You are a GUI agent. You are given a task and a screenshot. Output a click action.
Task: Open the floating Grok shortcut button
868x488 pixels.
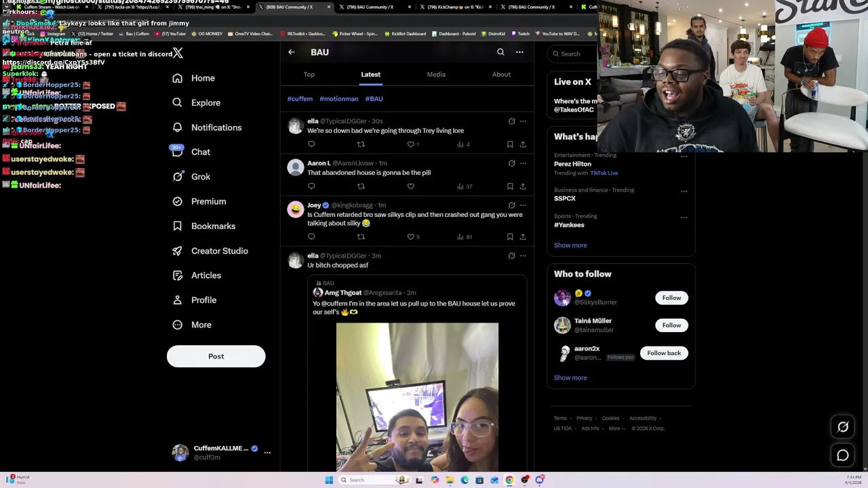[x=843, y=427]
